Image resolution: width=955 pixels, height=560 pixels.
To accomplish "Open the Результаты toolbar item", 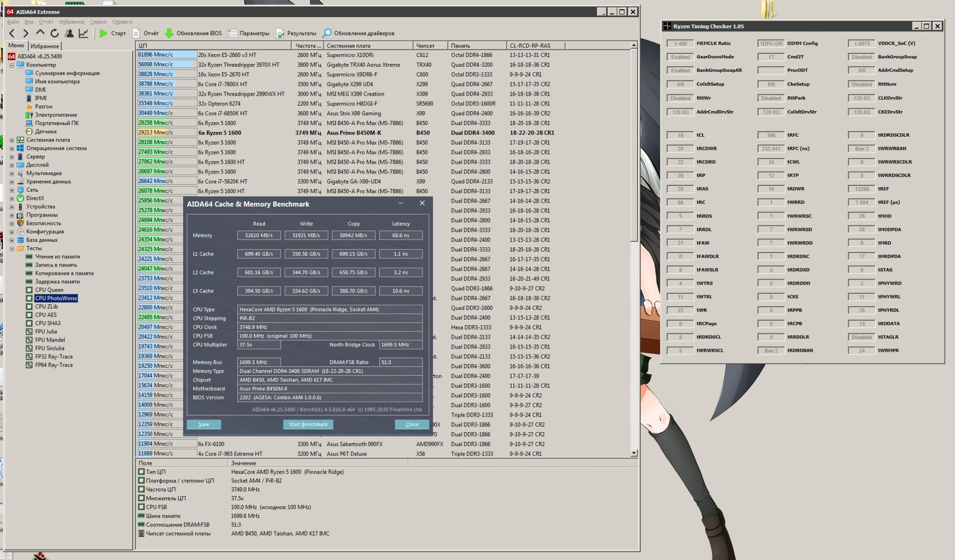I will coord(296,33).
